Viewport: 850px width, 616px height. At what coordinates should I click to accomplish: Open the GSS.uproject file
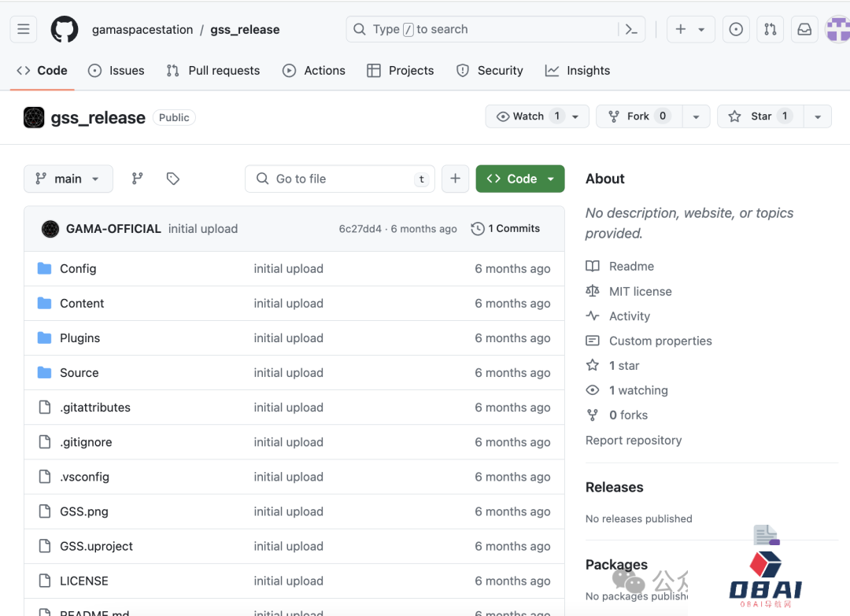97,546
